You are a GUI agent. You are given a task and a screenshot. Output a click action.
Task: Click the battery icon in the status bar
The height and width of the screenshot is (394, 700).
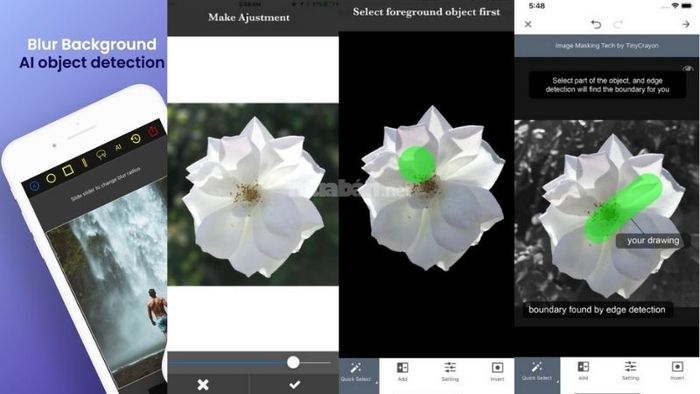pos(688,5)
